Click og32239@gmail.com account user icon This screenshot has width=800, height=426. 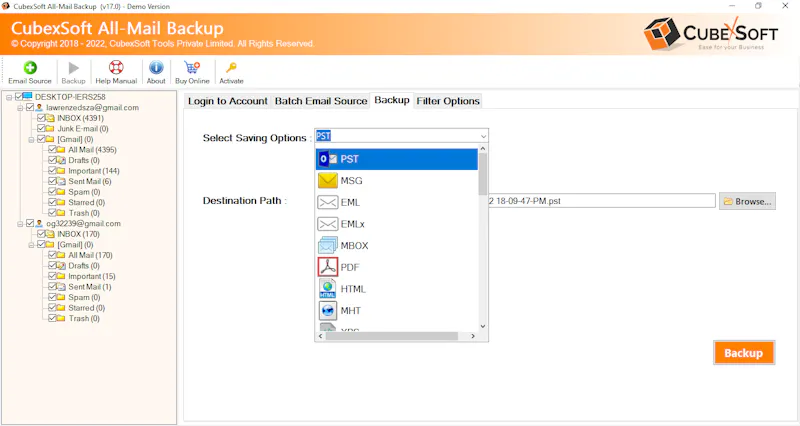pyautogui.click(x=39, y=223)
